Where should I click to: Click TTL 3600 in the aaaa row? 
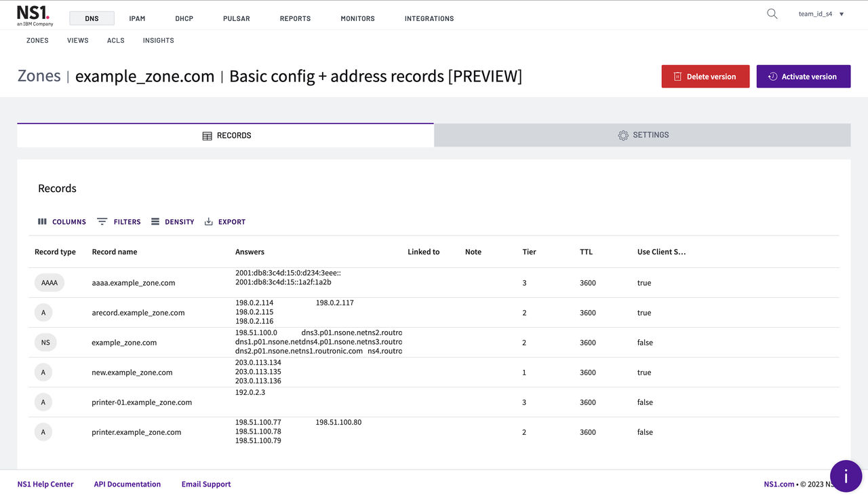(588, 283)
